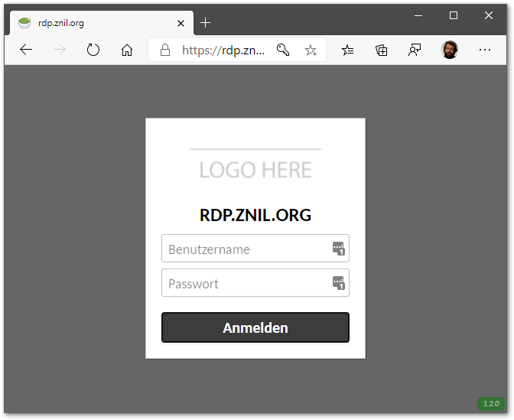
Task: Click the feedback icon in the toolbar
Action: pos(415,50)
